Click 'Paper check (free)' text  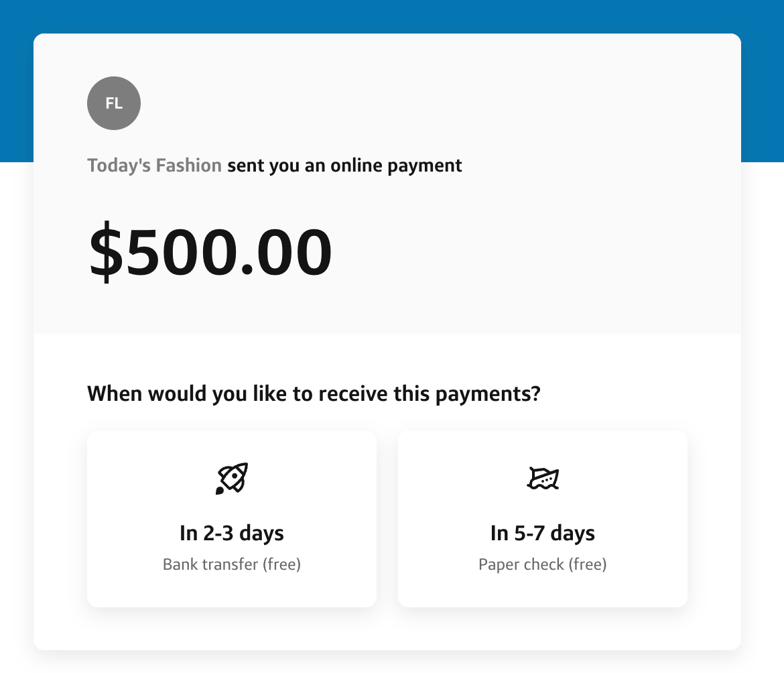click(x=543, y=564)
